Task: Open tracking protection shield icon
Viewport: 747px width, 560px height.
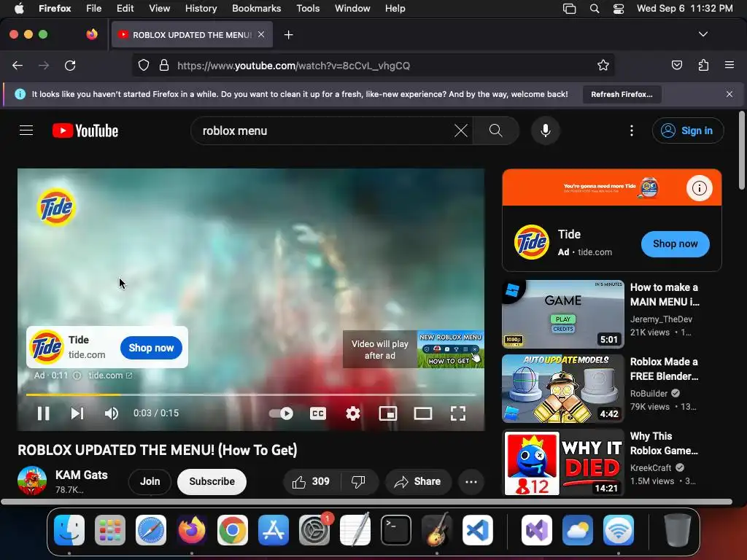Action: pos(144,65)
